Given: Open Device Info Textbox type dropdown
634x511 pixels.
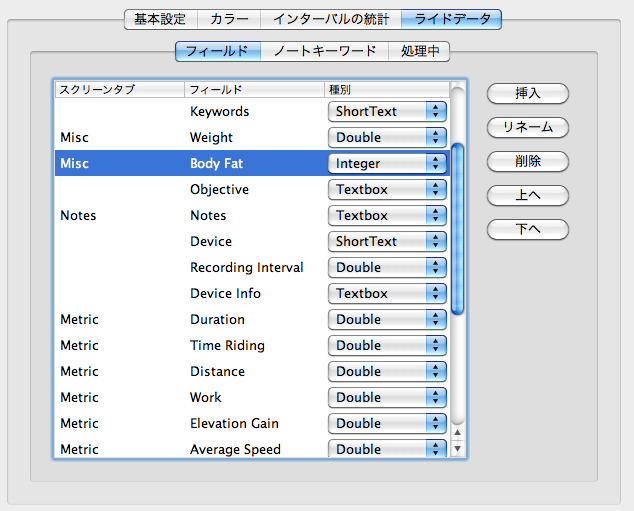Looking at the screenshot, I should pyautogui.click(x=387, y=294).
